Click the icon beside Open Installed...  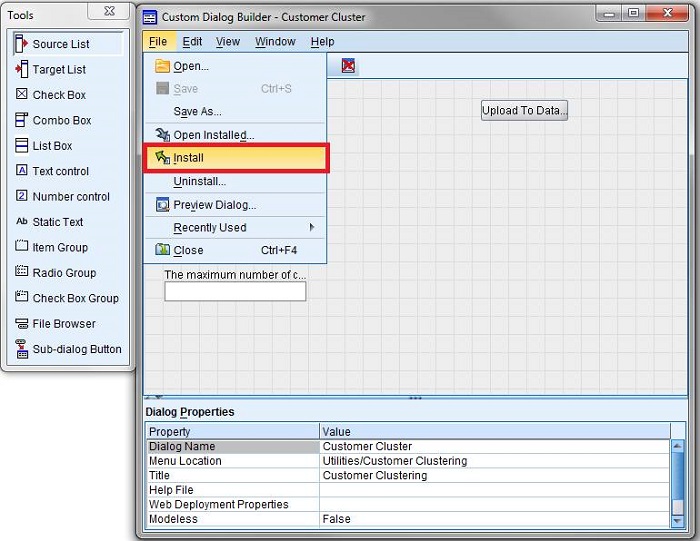(x=162, y=134)
